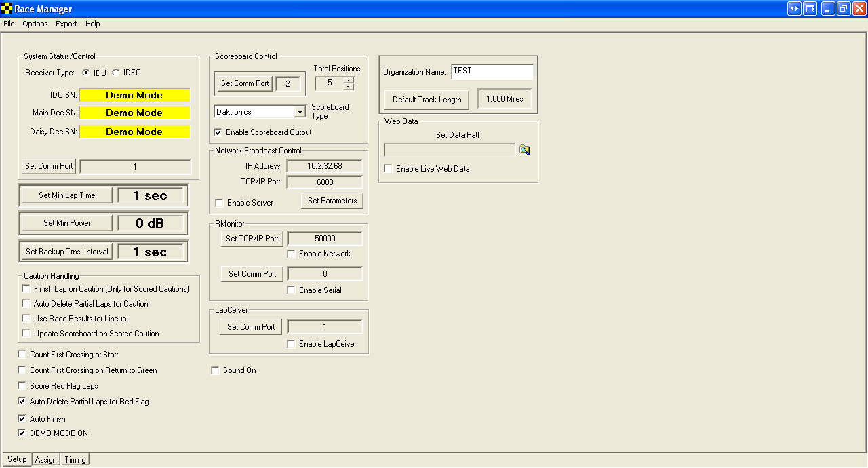The height and width of the screenshot is (468, 868).
Task: Click the window-with-arrow title bar icon
Action: (x=810, y=9)
